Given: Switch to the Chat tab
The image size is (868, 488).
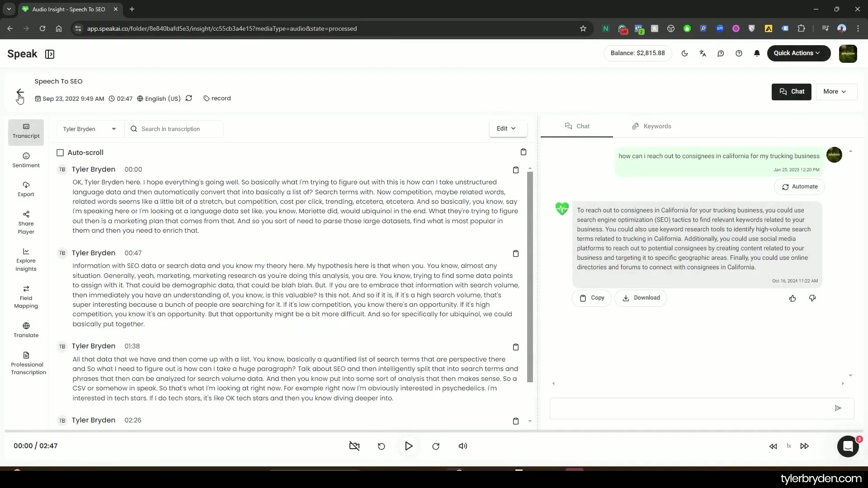Looking at the screenshot, I should pyautogui.click(x=577, y=126).
